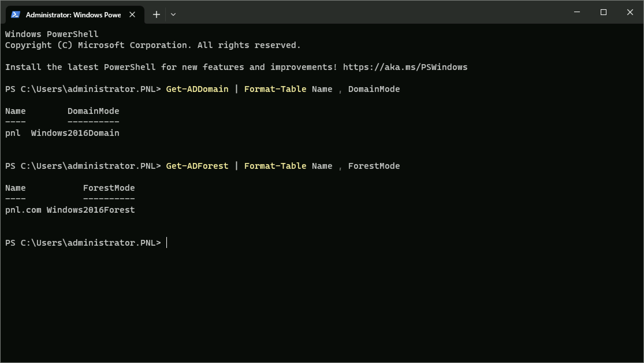The height and width of the screenshot is (363, 644).
Task: Click the ForestMode column header in output
Action: pos(109,188)
